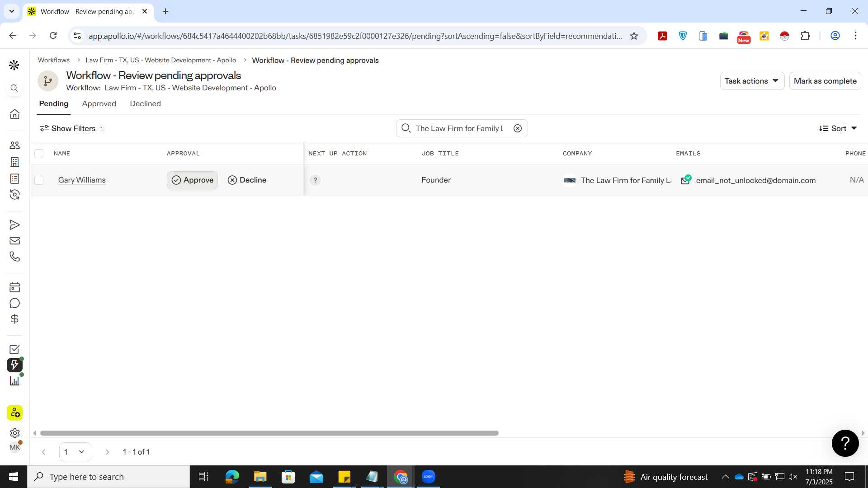Viewport: 868px width, 488px height.
Task: Open Calls phone icon in sidebar
Action: coord(14,257)
